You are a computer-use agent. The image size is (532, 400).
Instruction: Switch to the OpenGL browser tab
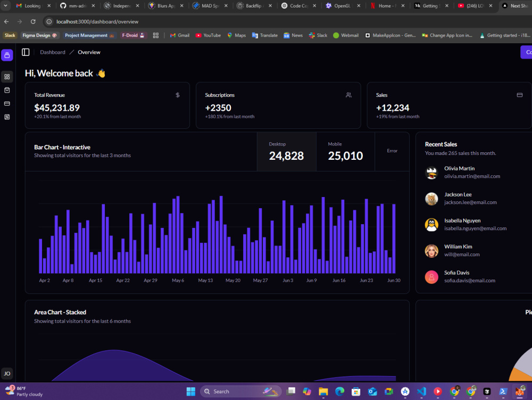342,5
